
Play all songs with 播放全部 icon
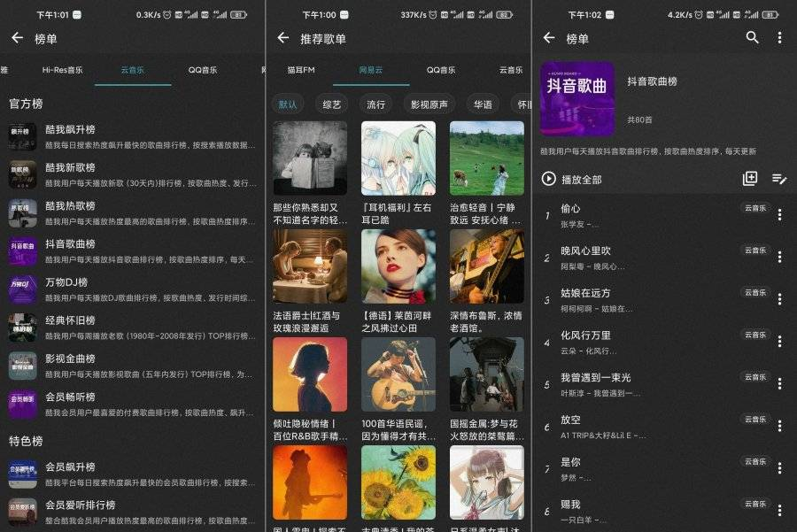pos(548,179)
